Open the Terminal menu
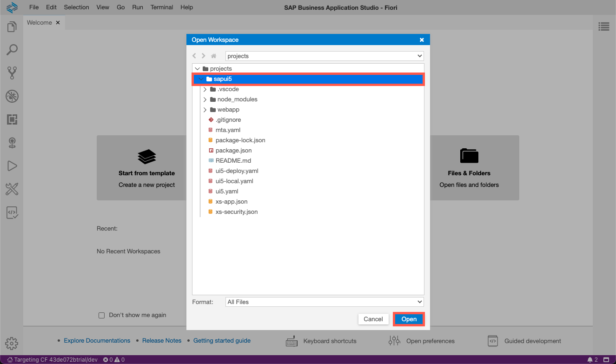The height and width of the screenshot is (364, 616). point(162,7)
